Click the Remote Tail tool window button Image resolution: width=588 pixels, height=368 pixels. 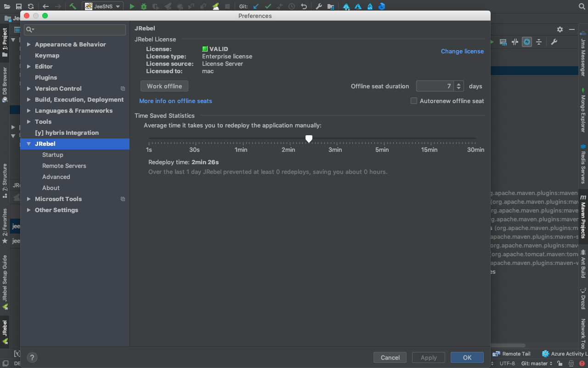(512, 354)
